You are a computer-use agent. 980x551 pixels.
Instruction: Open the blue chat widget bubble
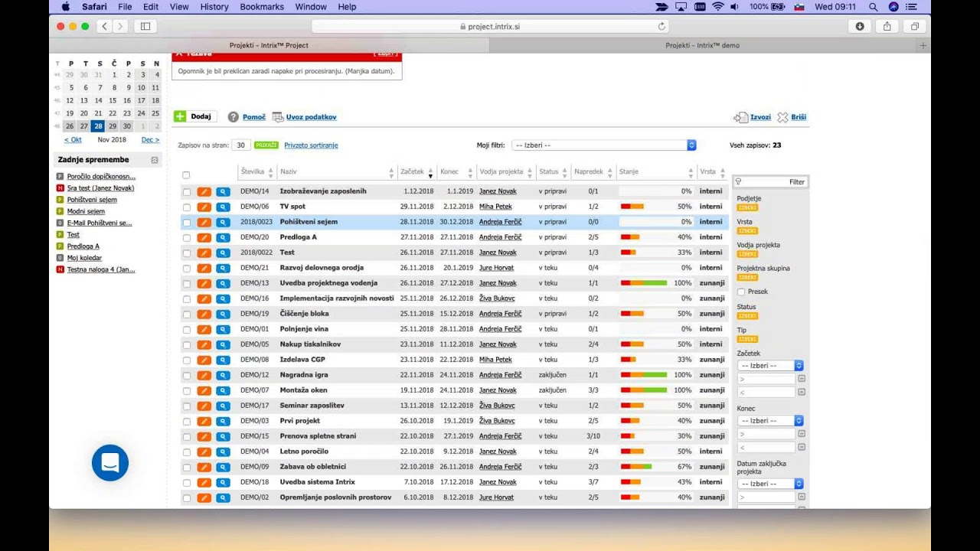(110, 463)
